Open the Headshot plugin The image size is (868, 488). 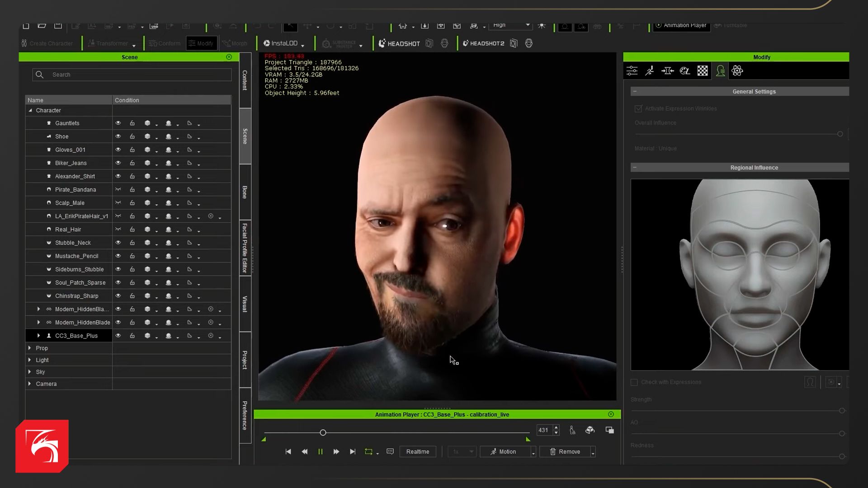399,43
